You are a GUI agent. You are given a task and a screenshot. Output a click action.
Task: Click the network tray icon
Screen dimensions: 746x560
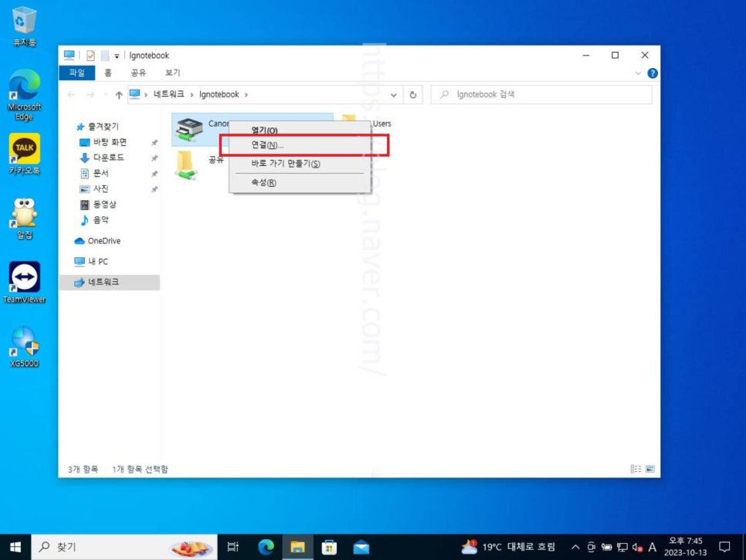pyautogui.click(x=622, y=547)
